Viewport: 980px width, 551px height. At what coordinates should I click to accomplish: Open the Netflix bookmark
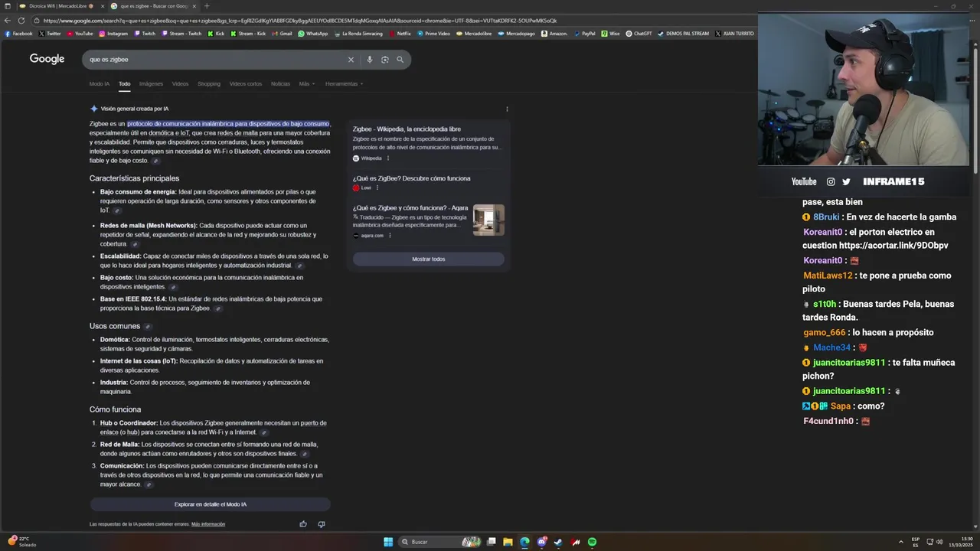pyautogui.click(x=400, y=34)
